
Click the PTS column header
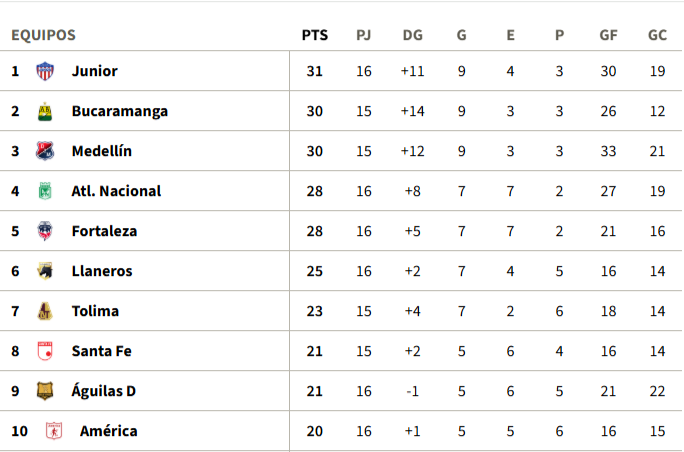(314, 35)
